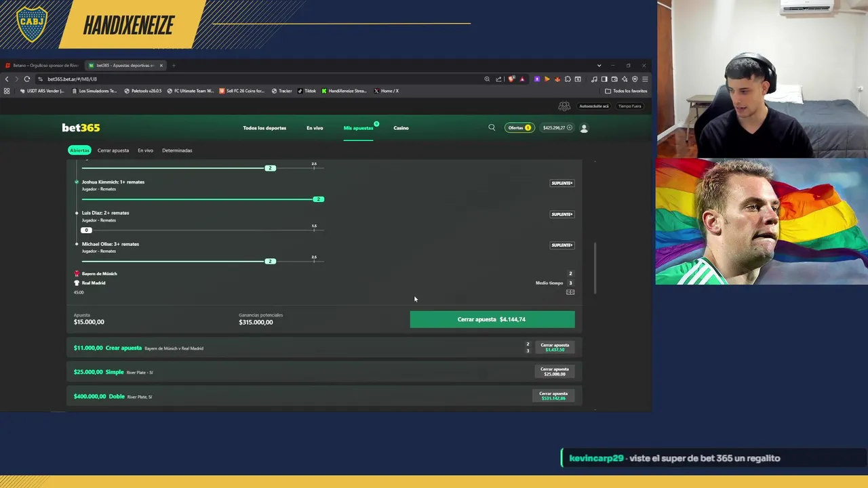Open HandiXeneize Stream bookmark

click(344, 91)
